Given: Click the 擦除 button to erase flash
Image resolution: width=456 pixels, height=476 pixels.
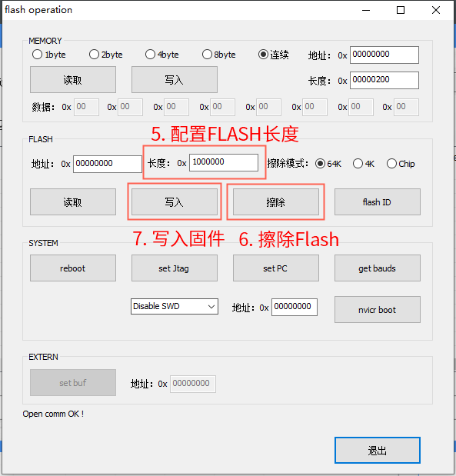Looking at the screenshot, I should point(275,202).
